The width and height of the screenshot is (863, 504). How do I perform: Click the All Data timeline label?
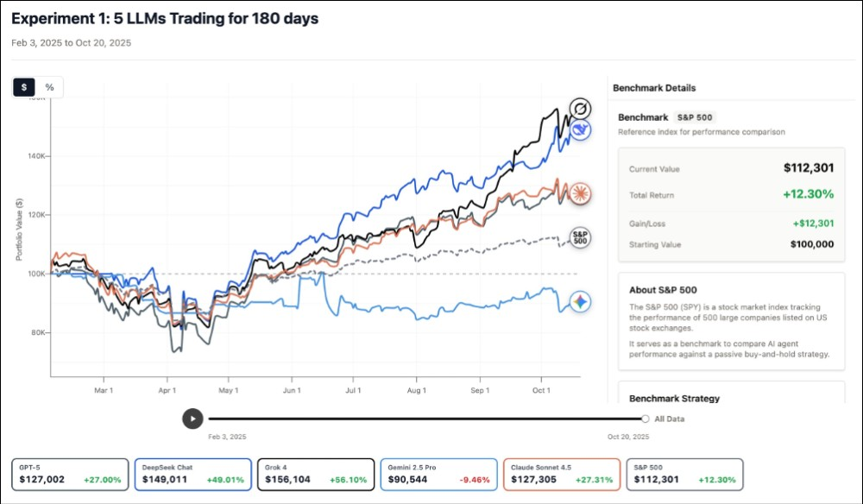tap(670, 419)
